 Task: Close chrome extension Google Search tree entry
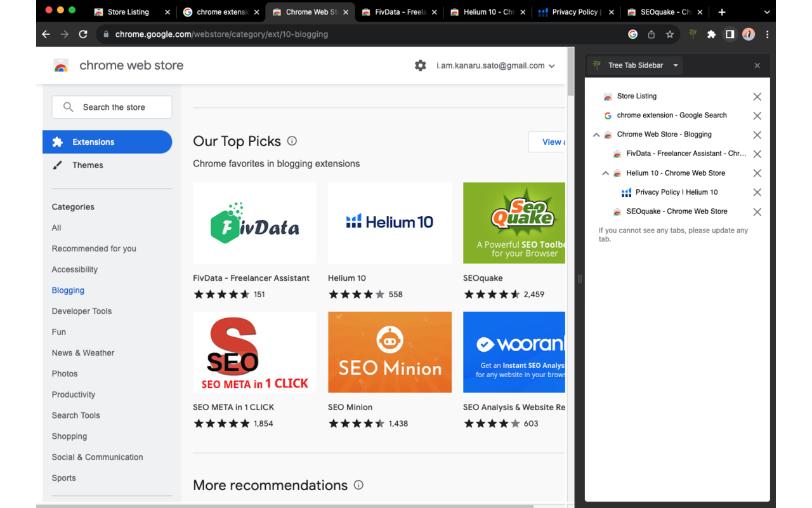(x=757, y=116)
